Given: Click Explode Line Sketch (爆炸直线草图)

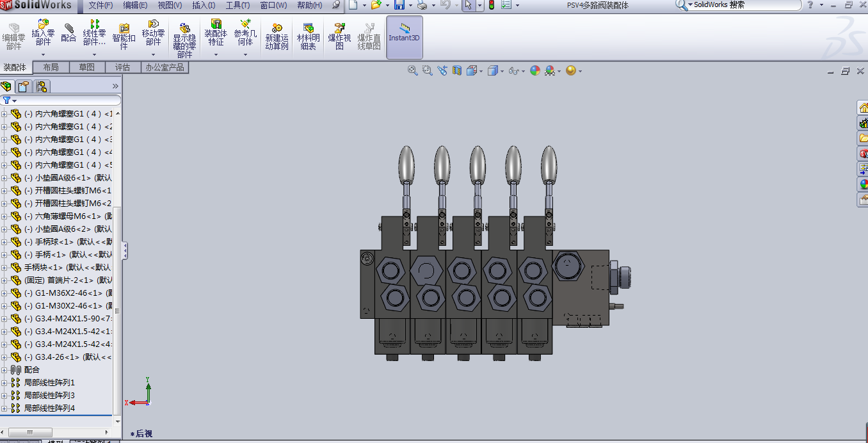Looking at the screenshot, I should [x=369, y=36].
